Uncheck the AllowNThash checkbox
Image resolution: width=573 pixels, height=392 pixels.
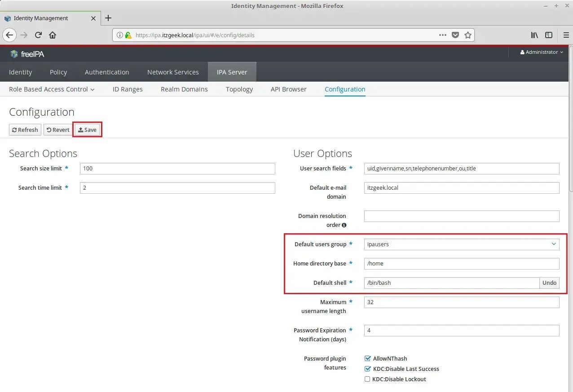367,358
